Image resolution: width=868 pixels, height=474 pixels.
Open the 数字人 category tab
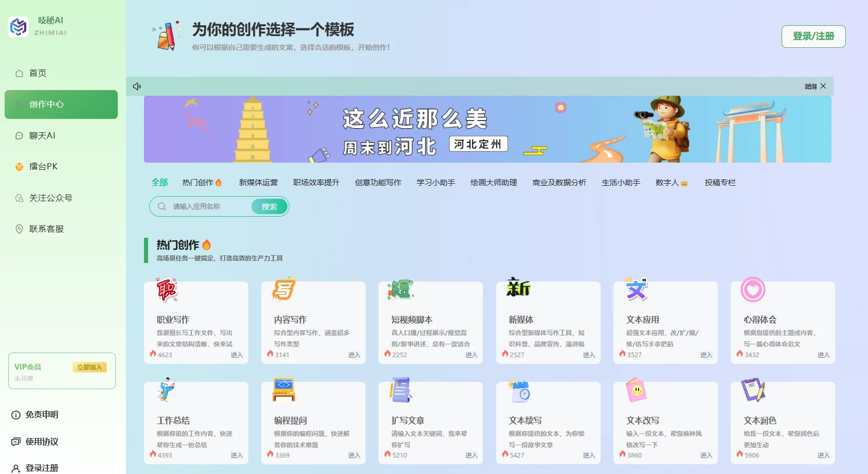(671, 183)
